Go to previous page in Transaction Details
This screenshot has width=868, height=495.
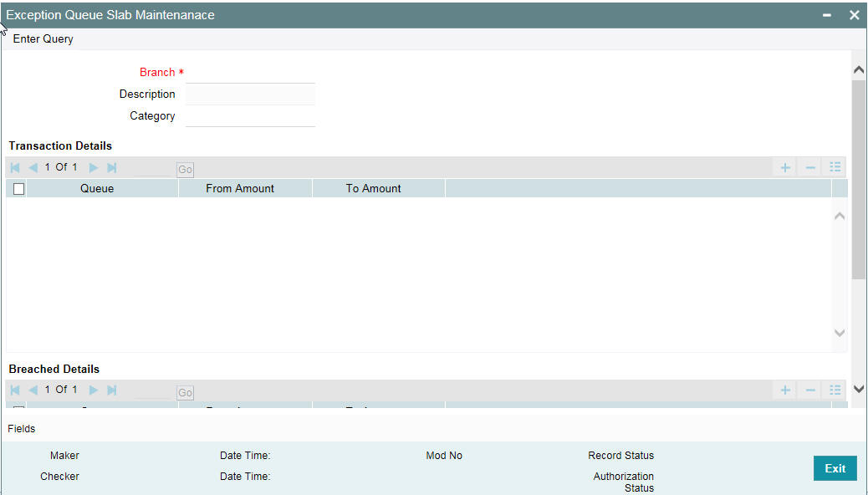[33, 167]
